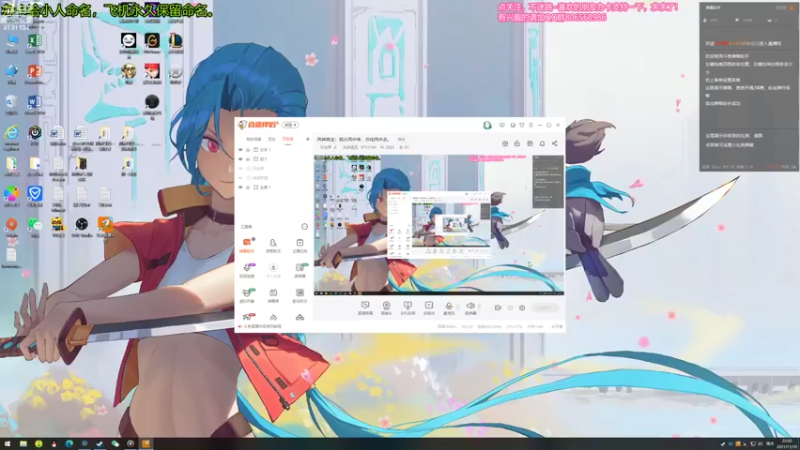Viewport: 800px width, 450px height.
Task: Open the Windows Start menu
Action: coord(7,444)
